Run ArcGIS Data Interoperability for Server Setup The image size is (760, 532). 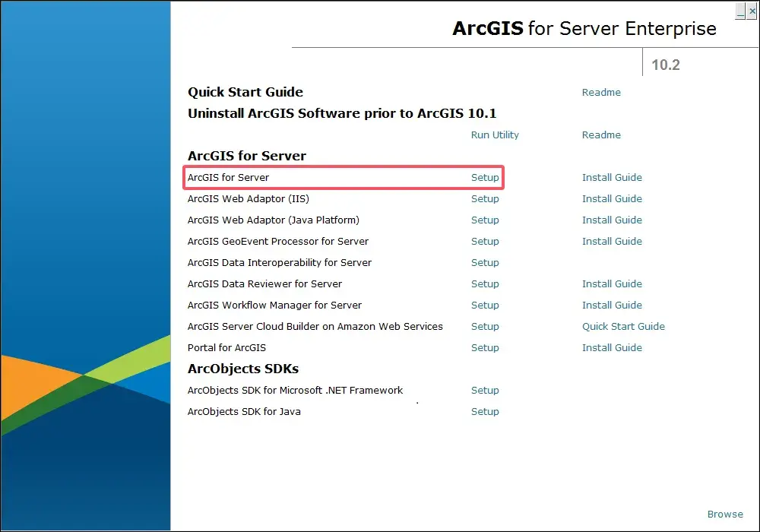[x=485, y=262]
